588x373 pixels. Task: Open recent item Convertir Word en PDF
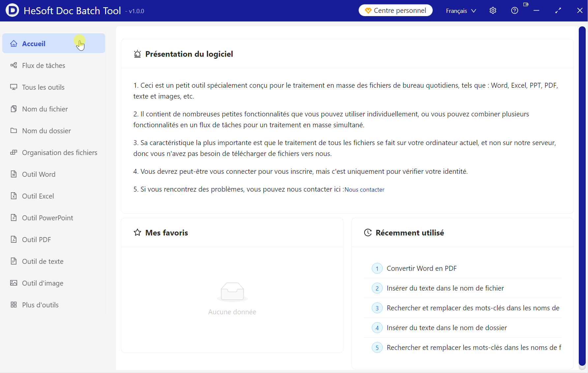pos(422,268)
